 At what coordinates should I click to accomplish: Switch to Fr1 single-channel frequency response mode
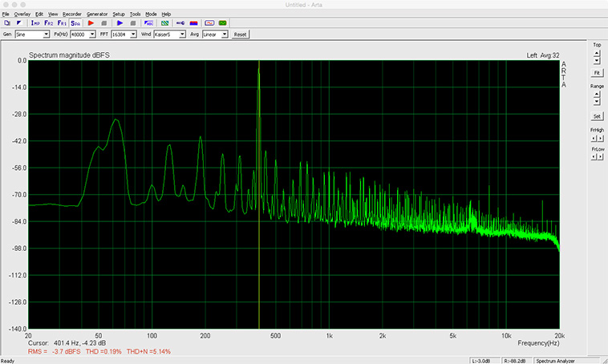pyautogui.click(x=62, y=23)
